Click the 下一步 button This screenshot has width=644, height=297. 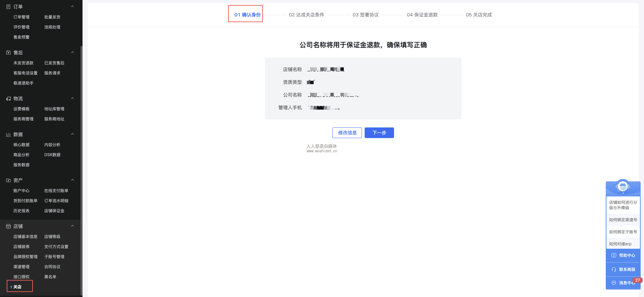(x=379, y=133)
